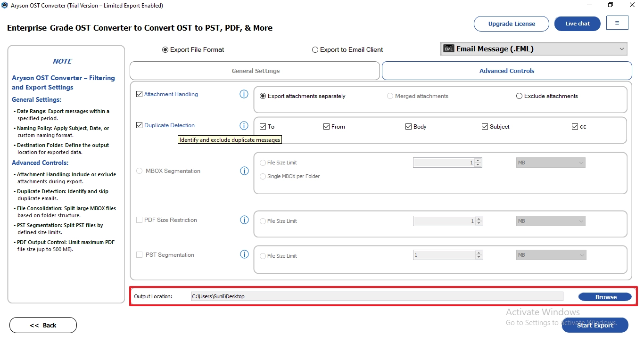Click the Attachment Handling info icon

(244, 94)
